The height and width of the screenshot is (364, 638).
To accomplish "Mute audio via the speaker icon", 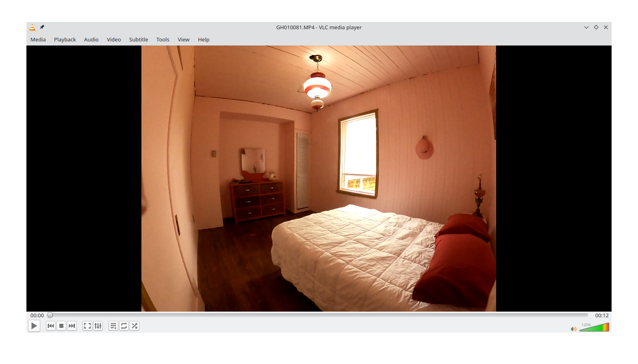I will click(573, 329).
